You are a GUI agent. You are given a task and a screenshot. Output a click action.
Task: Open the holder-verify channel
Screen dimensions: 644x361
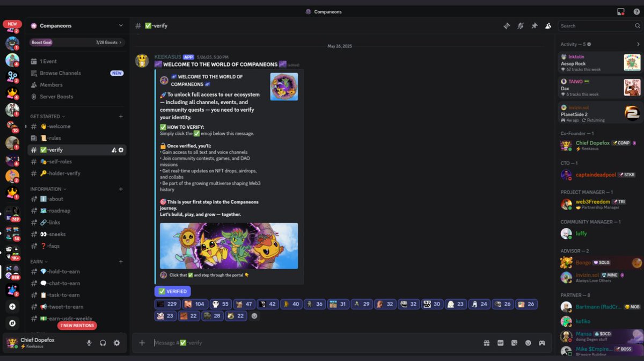77,174
